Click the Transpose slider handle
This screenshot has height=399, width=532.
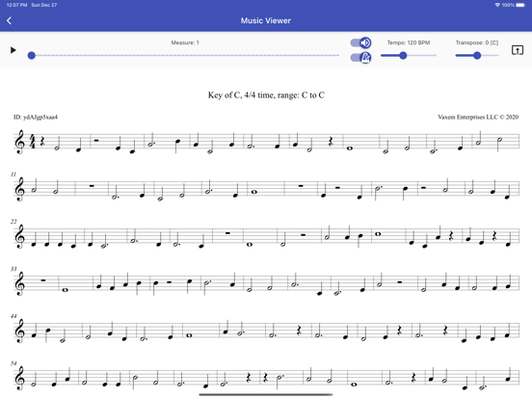[477, 55]
